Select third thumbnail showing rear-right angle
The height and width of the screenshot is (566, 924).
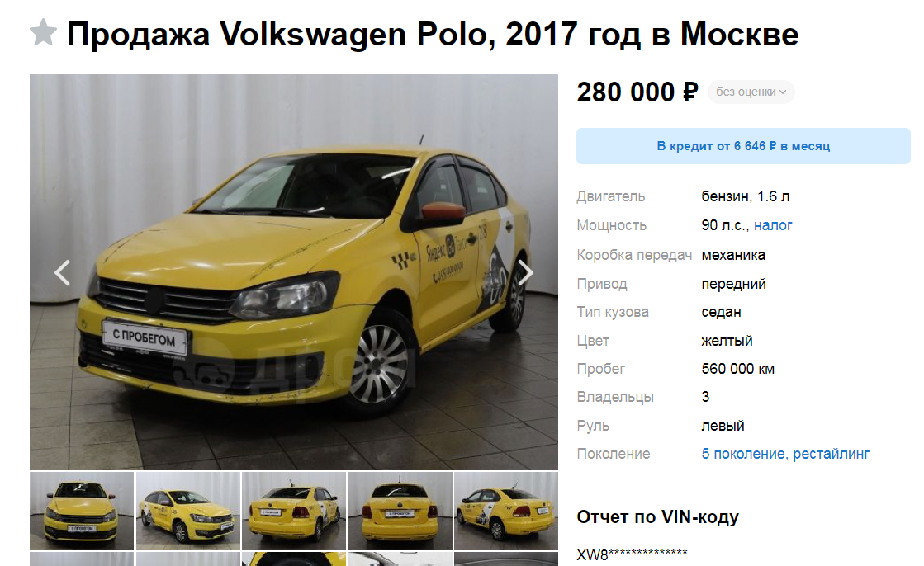(294, 511)
